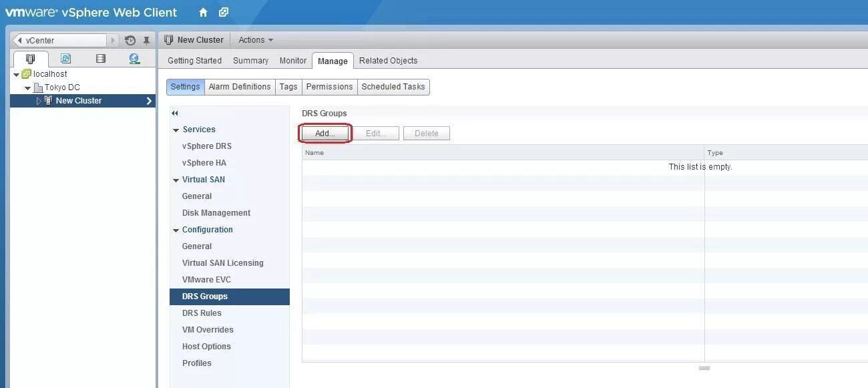Switch to VMs and Templates inventory tab
This screenshot has height=388, width=868.
coord(65,59)
